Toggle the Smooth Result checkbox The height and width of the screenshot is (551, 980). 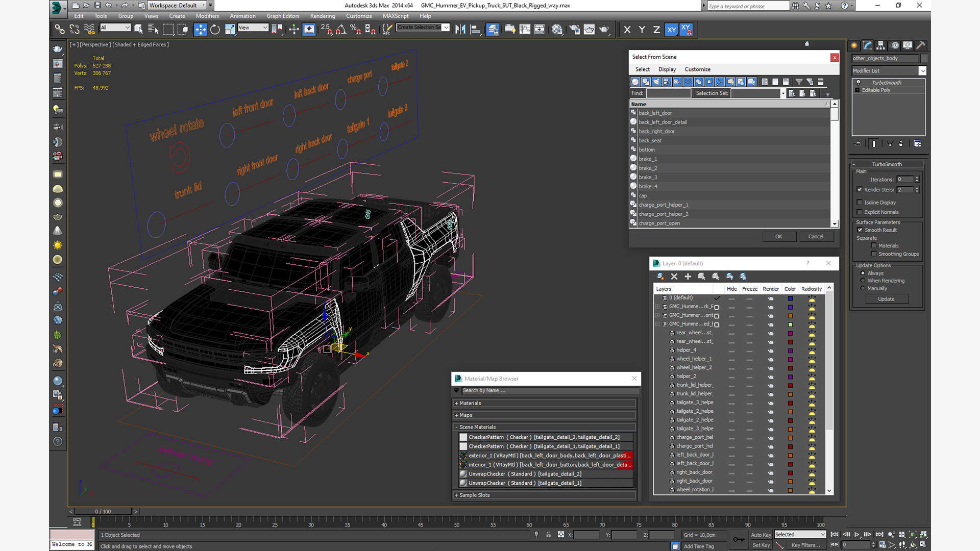[x=860, y=230]
